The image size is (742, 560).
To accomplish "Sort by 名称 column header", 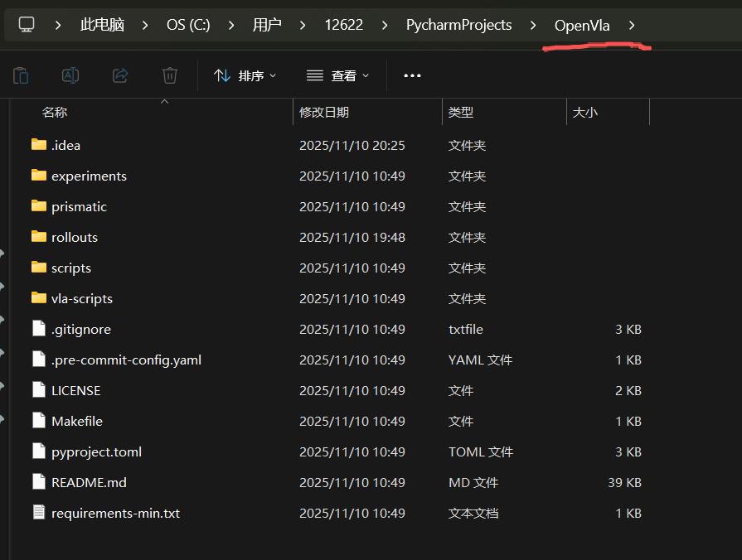I will point(55,112).
